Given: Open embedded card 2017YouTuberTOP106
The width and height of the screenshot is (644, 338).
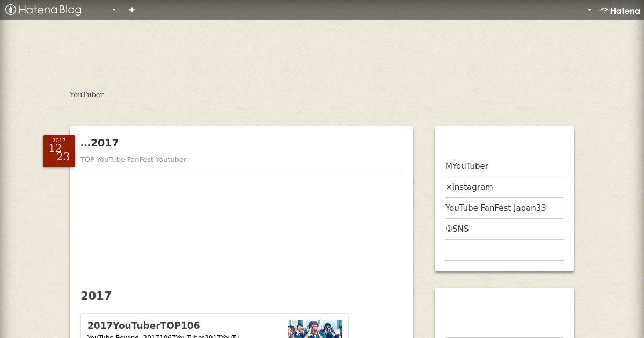Looking at the screenshot, I should tap(144, 326).
